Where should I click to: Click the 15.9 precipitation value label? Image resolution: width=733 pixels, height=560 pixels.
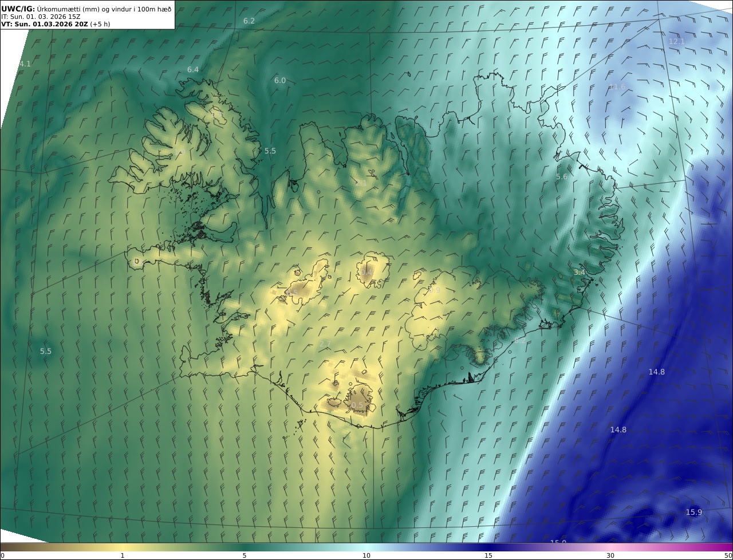coord(694,512)
